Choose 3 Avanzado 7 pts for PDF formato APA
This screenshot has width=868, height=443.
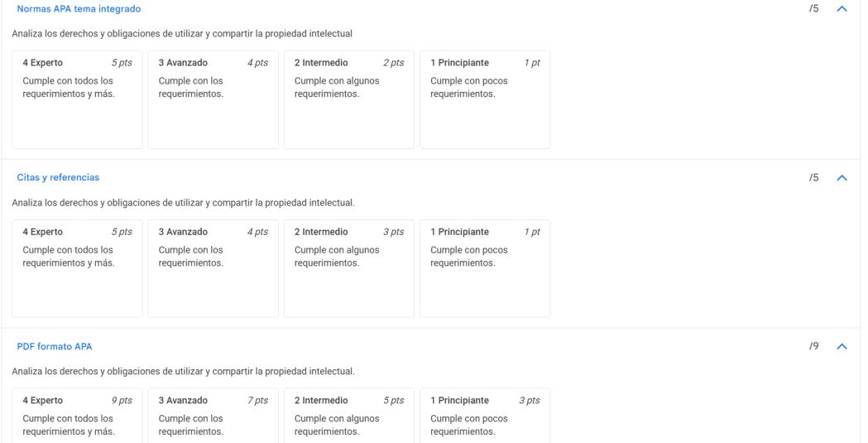pyautogui.click(x=213, y=416)
